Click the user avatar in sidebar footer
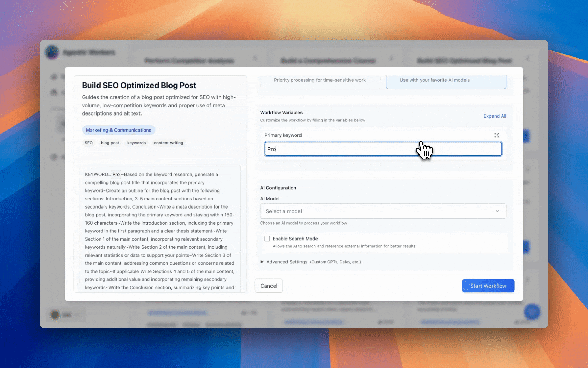Screen dimensions: 588x368 55,315
